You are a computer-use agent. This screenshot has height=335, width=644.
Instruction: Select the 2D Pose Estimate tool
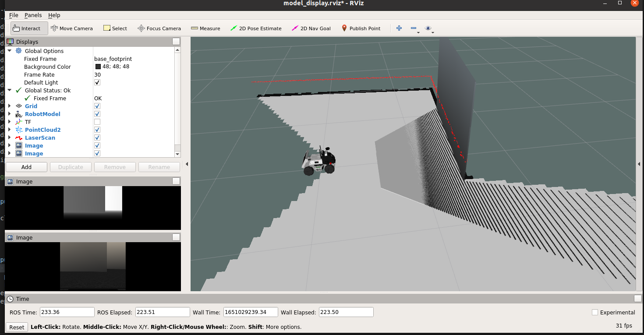pos(256,28)
